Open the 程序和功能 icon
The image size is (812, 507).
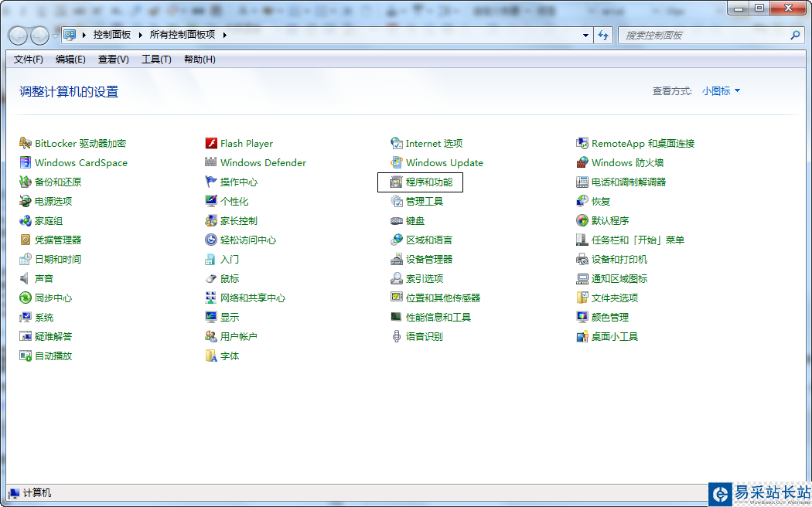[x=396, y=182]
